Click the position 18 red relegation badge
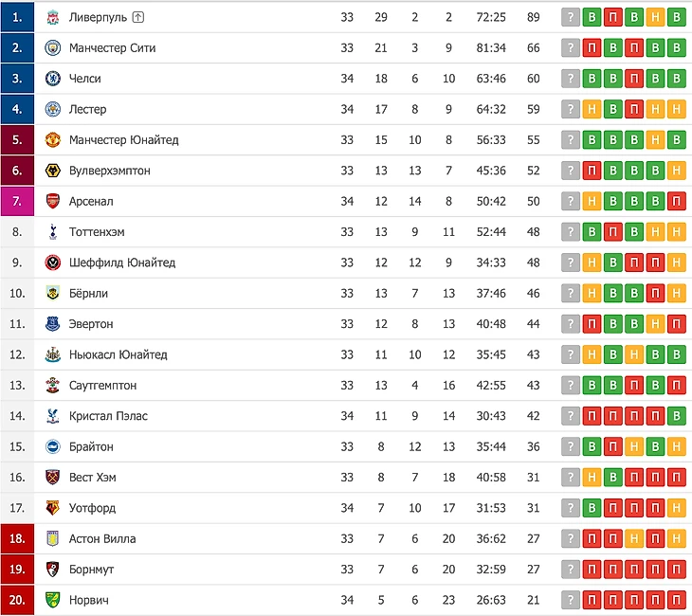Viewport: 692px width, 616px height. (x=17, y=538)
